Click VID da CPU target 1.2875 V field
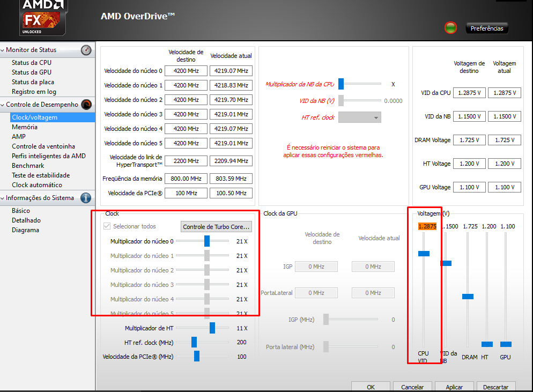This screenshot has width=533, height=392. tap(469, 93)
